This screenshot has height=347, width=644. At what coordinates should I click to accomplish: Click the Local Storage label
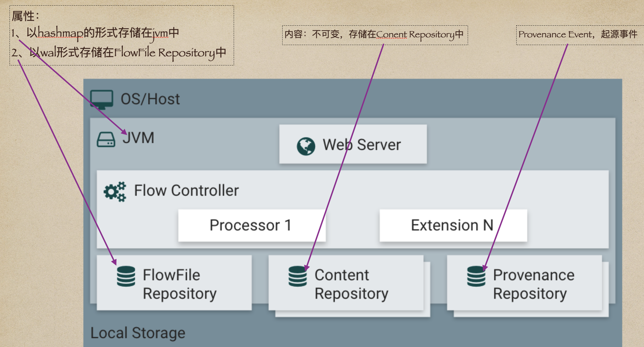point(138,333)
